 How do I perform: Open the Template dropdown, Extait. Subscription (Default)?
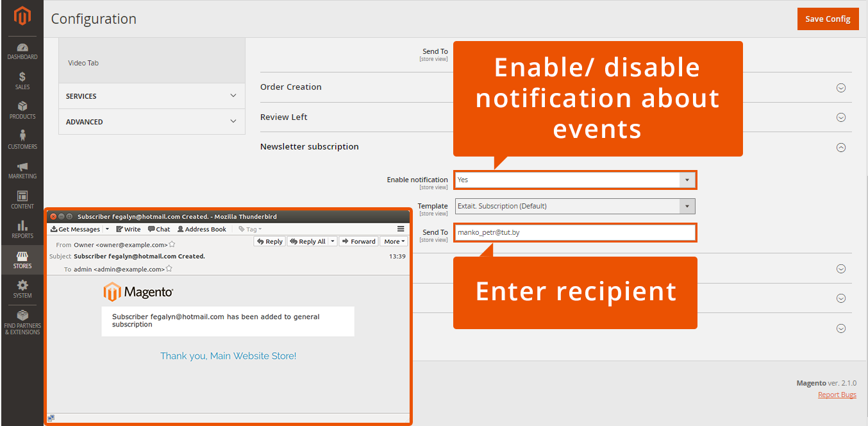[575, 206]
